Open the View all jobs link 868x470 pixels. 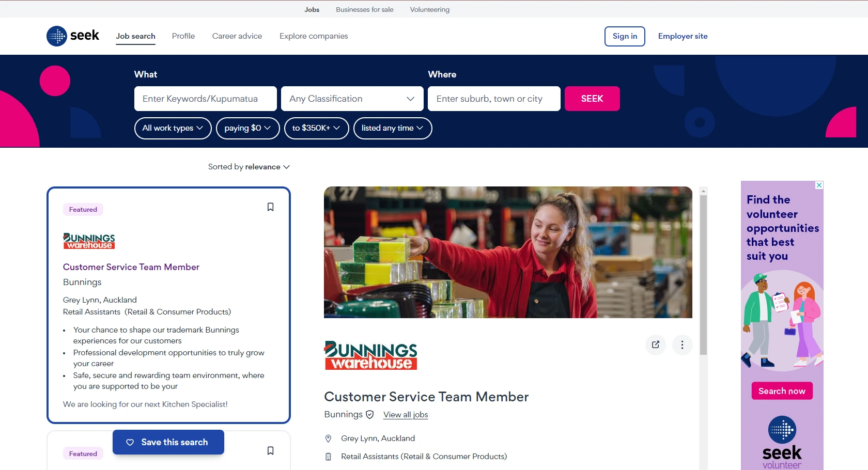pos(406,415)
